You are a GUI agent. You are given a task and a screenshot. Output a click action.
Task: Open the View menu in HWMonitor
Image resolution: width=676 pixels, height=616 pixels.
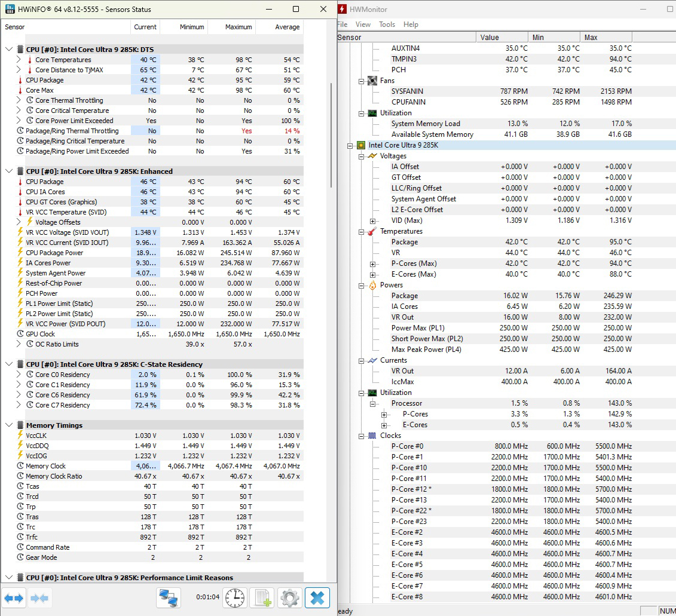(363, 24)
